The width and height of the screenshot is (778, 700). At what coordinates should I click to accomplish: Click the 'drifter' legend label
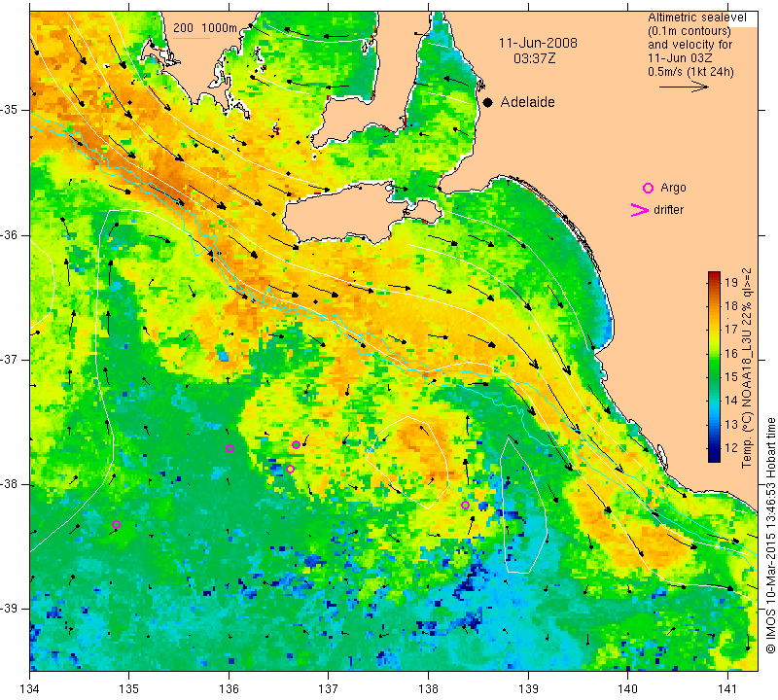tap(668, 210)
